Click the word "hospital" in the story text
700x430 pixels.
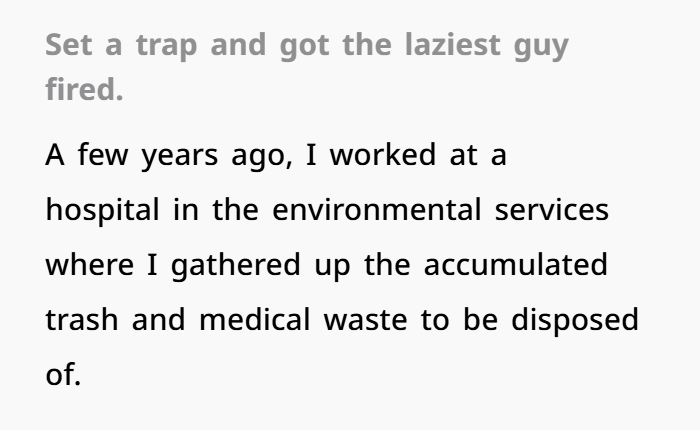click(x=103, y=210)
